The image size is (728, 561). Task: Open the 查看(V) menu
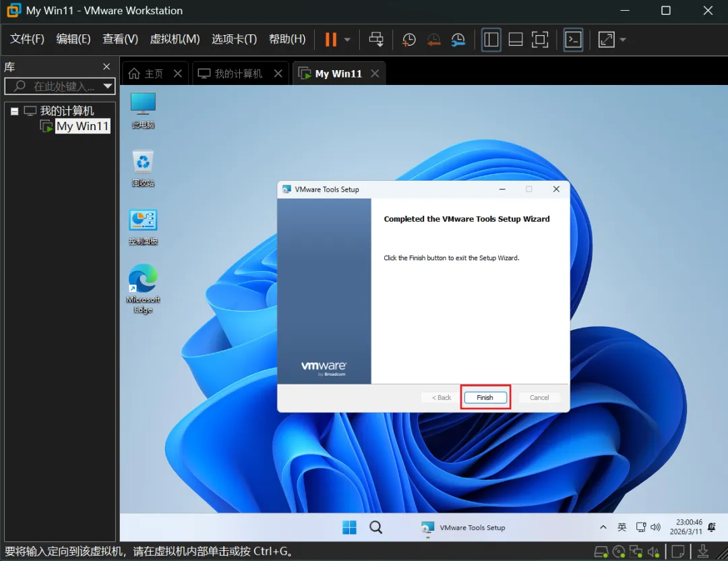click(x=120, y=39)
